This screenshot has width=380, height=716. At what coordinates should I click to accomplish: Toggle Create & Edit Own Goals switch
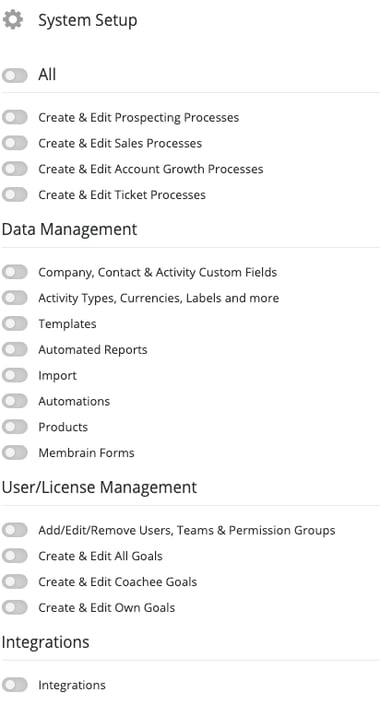15,608
